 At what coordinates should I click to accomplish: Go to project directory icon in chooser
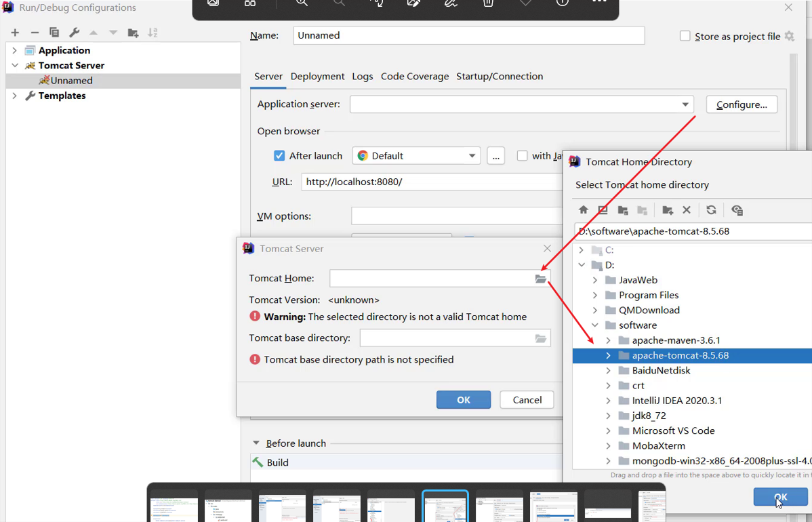pos(623,209)
